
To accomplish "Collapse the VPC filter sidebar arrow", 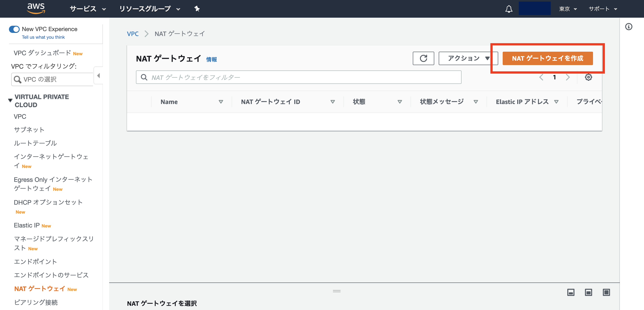I will pyautogui.click(x=98, y=76).
